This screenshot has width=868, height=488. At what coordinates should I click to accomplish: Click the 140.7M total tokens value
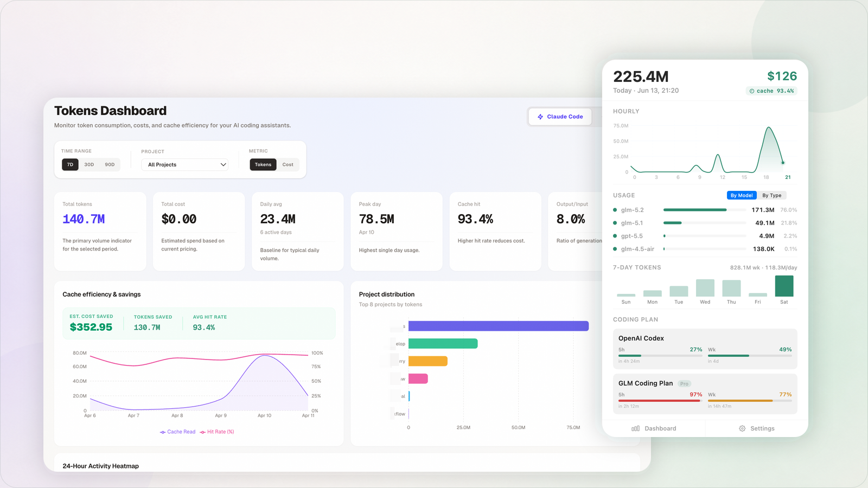(x=84, y=219)
